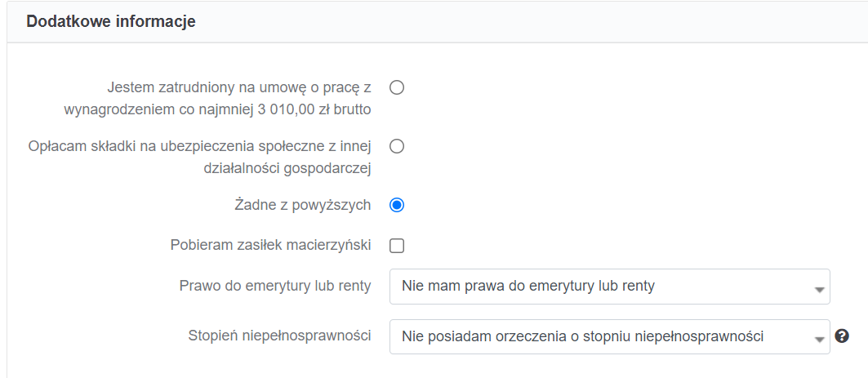The width and height of the screenshot is (868, 378).
Task: Click the 'Jestem zatrudniony na umowę o pracę' label
Action: click(x=239, y=87)
